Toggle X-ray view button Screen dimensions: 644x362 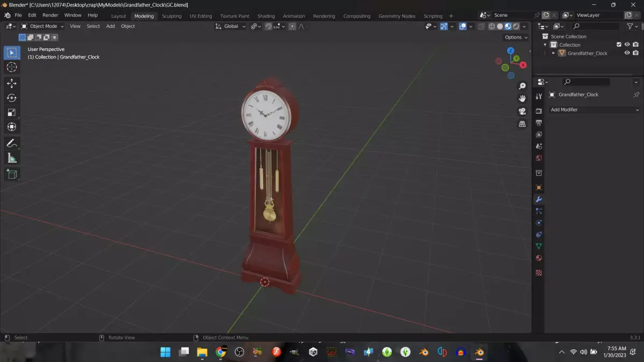click(x=481, y=26)
